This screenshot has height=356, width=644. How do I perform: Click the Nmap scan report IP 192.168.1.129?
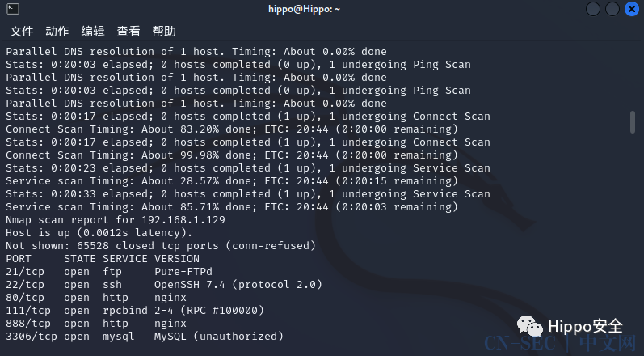click(183, 220)
